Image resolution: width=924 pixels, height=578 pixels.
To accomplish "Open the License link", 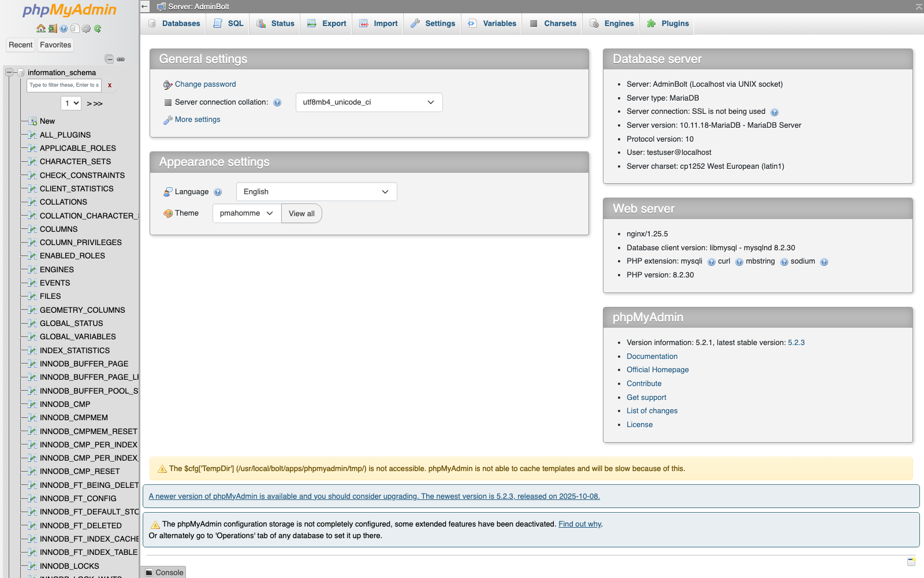I will [x=639, y=425].
